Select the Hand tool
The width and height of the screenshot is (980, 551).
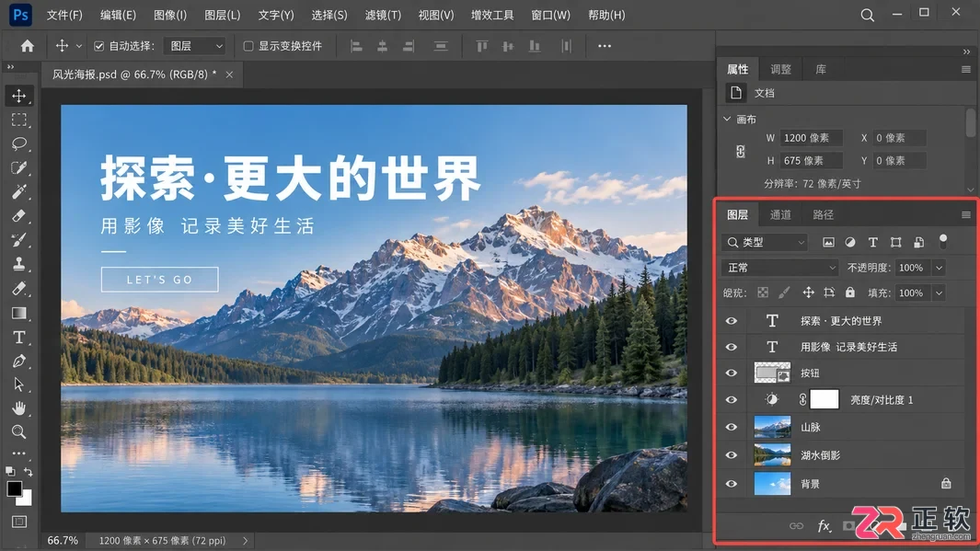click(x=18, y=408)
